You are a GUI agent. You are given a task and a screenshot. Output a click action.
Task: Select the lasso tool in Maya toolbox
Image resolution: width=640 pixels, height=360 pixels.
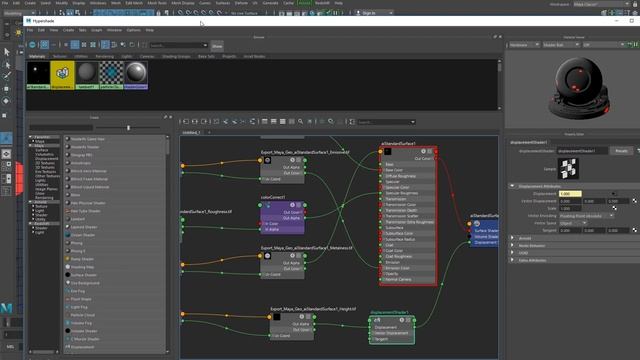[7, 64]
